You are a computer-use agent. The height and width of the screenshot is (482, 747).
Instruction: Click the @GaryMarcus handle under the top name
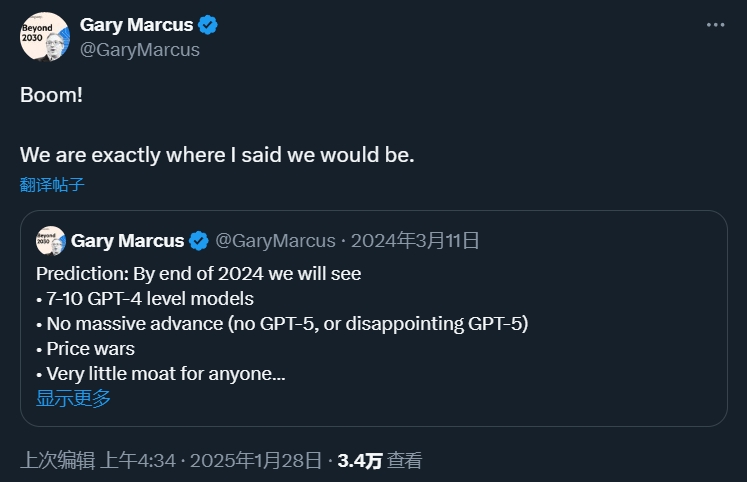point(140,49)
